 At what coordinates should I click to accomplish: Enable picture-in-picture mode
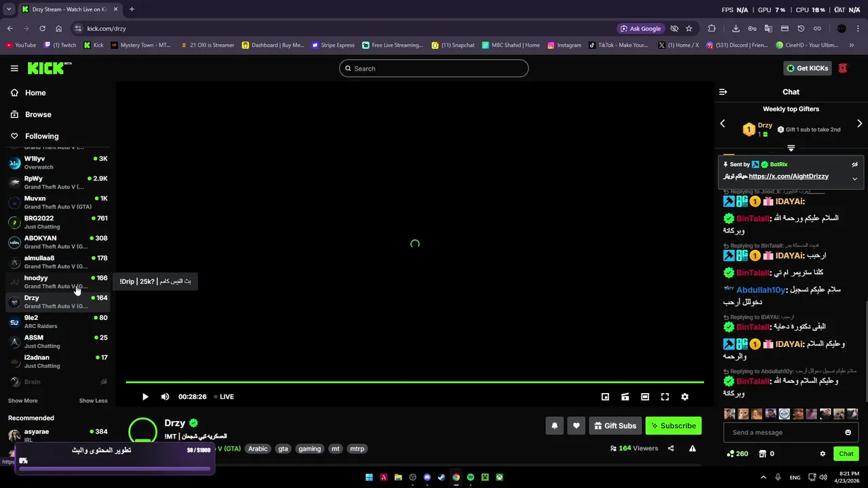605,396
